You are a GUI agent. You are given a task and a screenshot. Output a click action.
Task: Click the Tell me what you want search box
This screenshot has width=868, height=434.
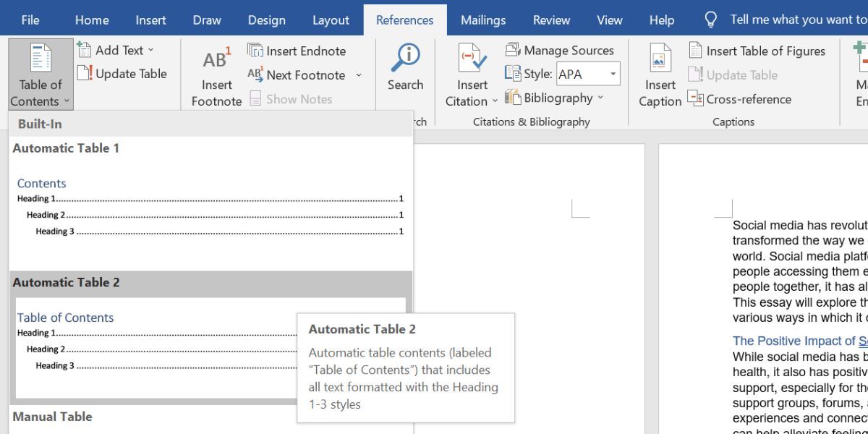(796, 20)
